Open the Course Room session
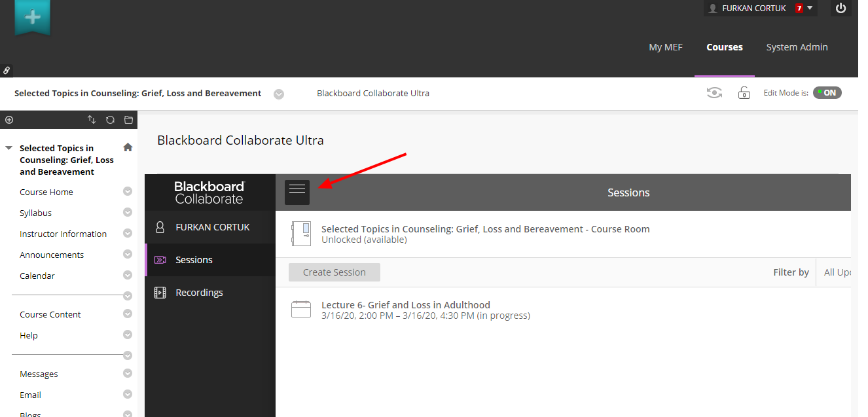 pos(485,229)
